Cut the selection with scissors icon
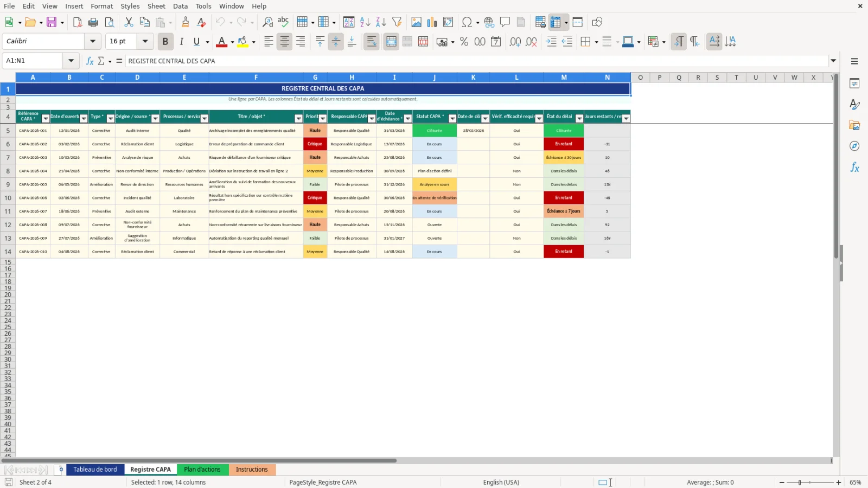Screen dimensions: 868x488 (129, 22)
